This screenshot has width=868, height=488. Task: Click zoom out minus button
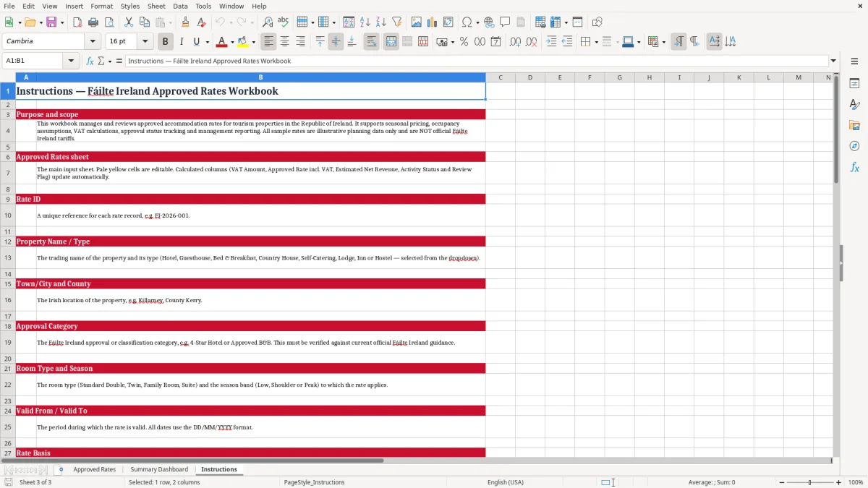coord(780,482)
